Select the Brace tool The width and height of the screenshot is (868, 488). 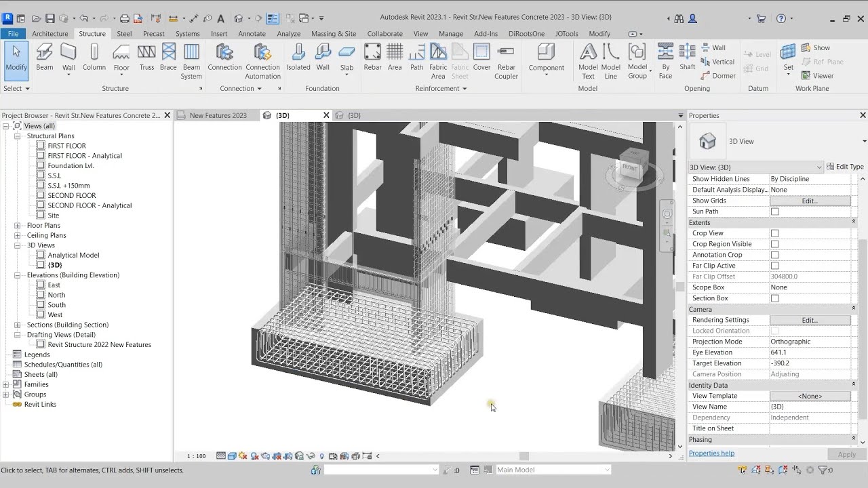pyautogui.click(x=168, y=57)
